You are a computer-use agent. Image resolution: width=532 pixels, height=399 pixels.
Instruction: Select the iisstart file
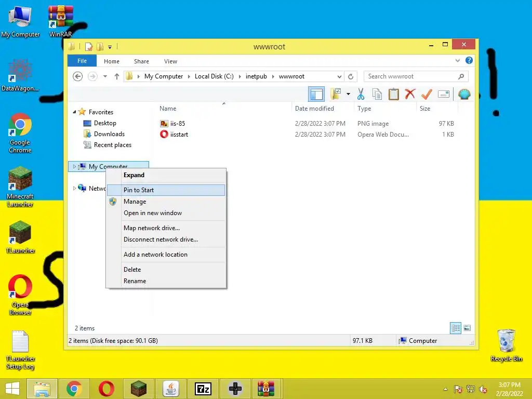click(x=179, y=135)
